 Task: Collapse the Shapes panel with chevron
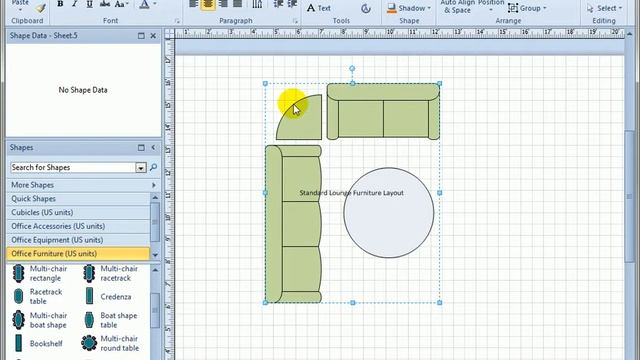(x=153, y=148)
